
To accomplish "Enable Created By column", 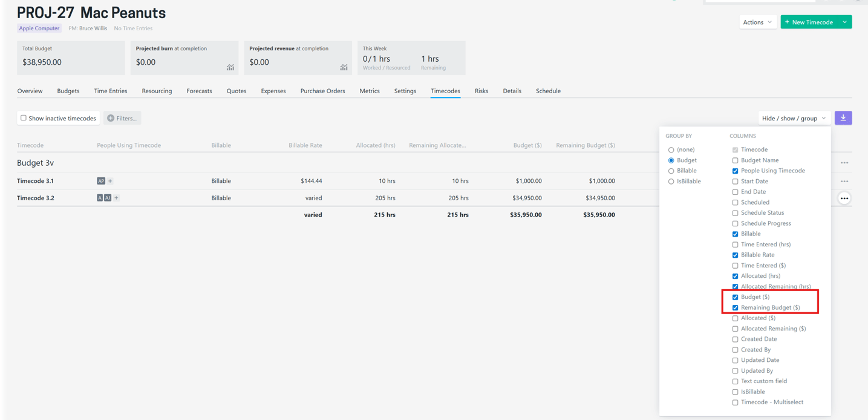I will click(735, 350).
